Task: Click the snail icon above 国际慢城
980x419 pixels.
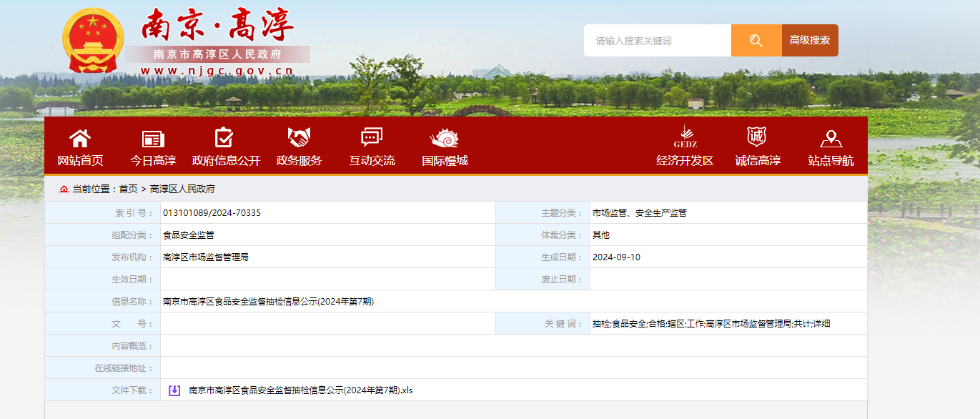Action: tap(444, 138)
